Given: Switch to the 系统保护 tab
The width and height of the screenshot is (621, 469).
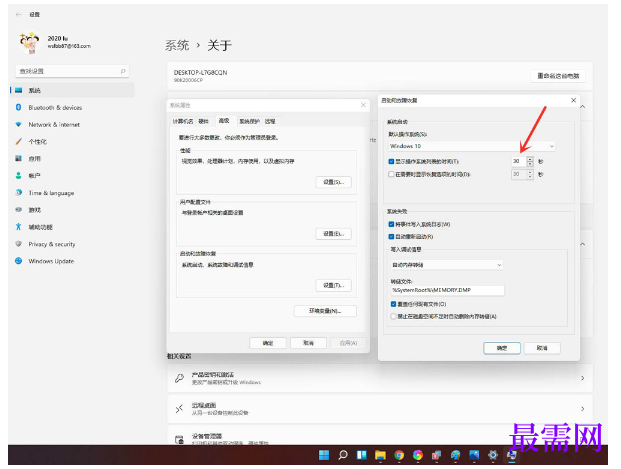Looking at the screenshot, I should [x=250, y=121].
